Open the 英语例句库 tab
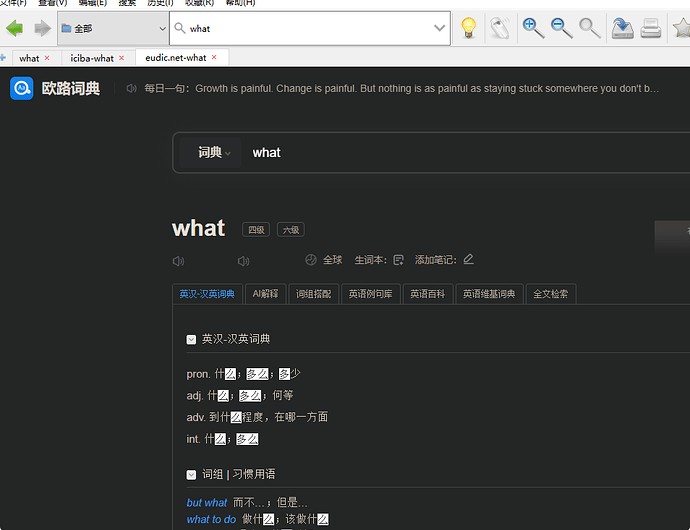 click(x=371, y=294)
